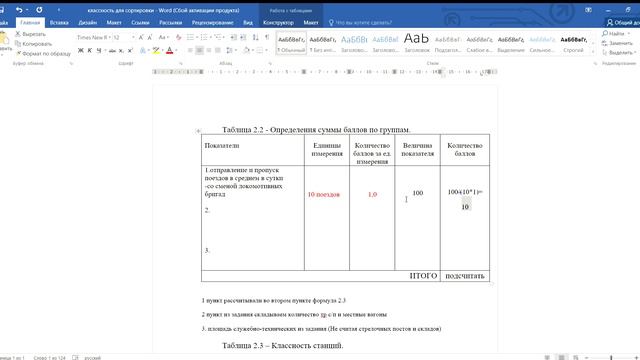Decrease paragraph indent
The image size is (640, 360).
click(233, 37)
